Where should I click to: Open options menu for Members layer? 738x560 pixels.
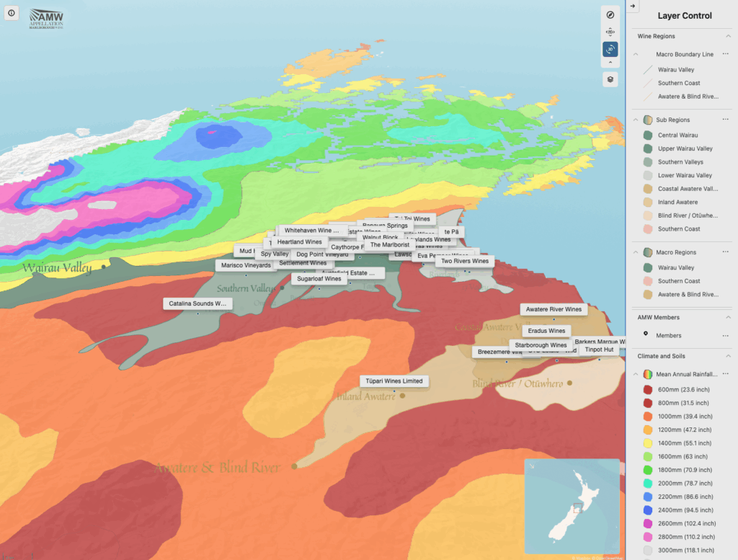tap(725, 336)
